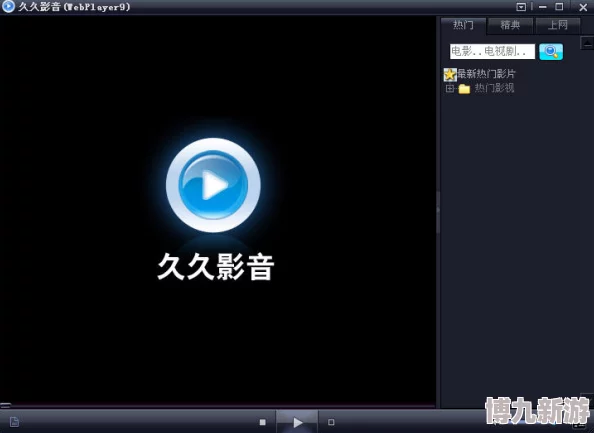Image resolution: width=594 pixels, height=433 pixels.
Task: Click the 电影..电视剧.. search field
Action: (492, 52)
